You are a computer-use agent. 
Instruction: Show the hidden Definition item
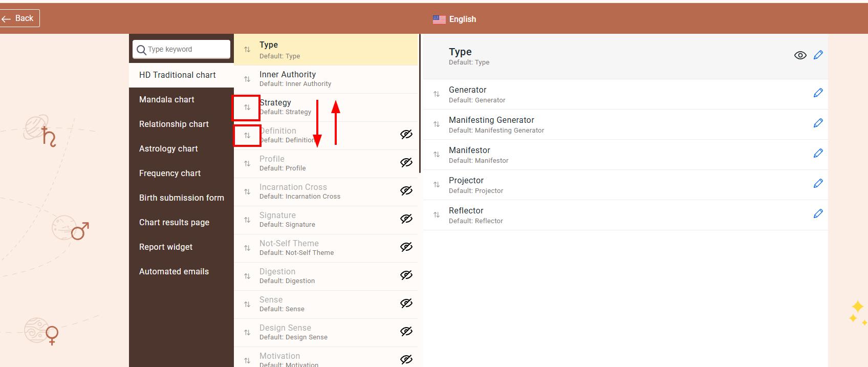406,135
